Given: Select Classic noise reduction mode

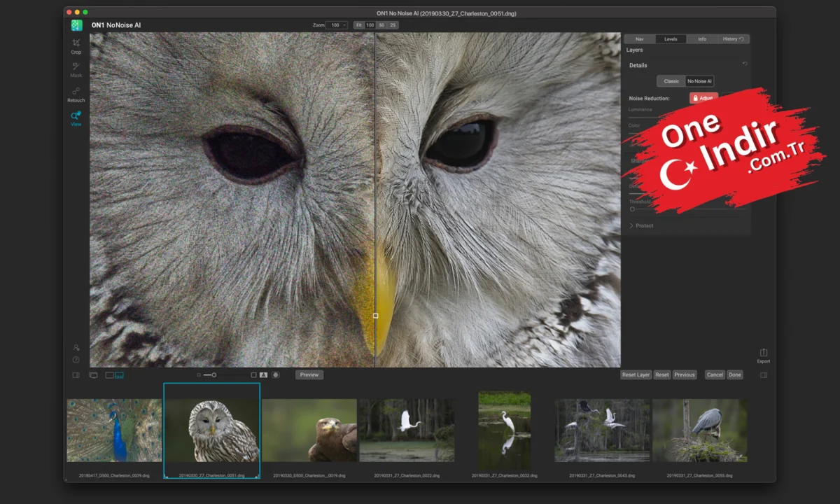Looking at the screenshot, I should pos(671,81).
